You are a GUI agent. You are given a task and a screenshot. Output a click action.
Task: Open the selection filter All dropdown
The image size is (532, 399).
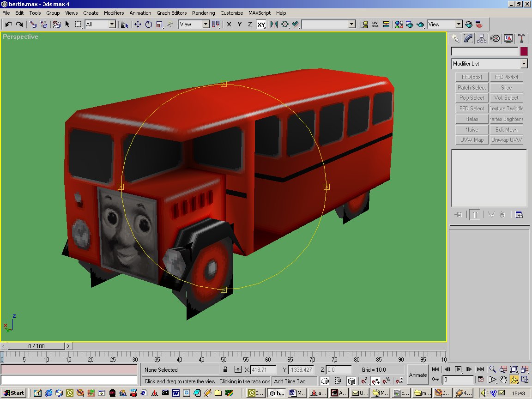pos(112,24)
